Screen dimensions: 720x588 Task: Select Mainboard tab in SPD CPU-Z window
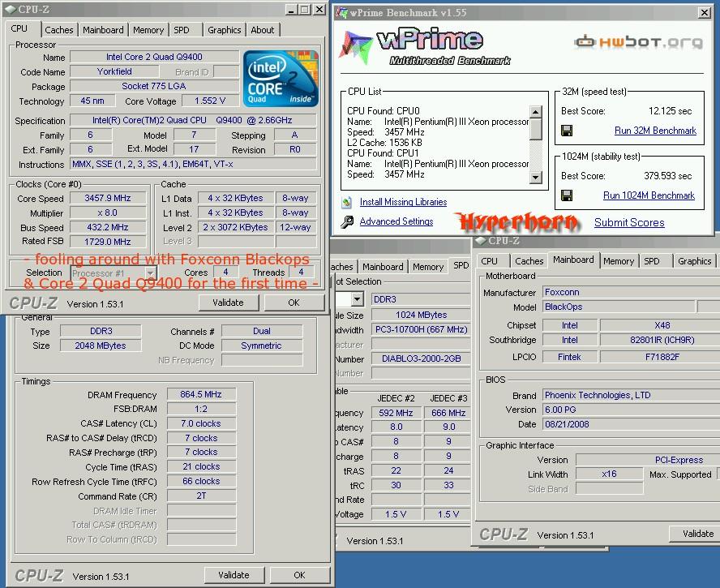coord(383,267)
